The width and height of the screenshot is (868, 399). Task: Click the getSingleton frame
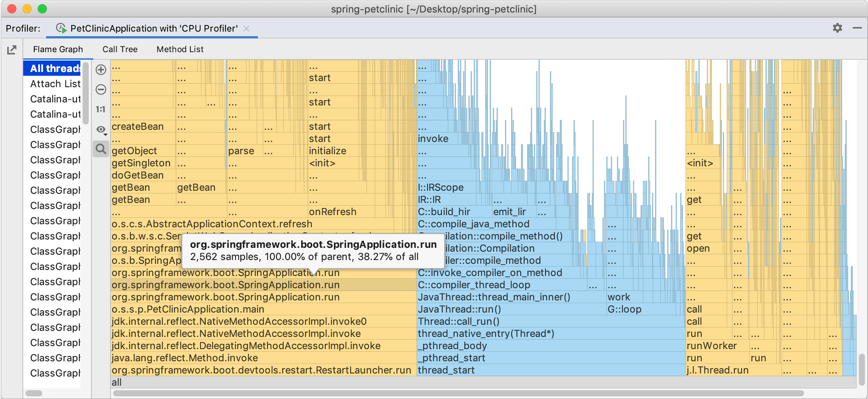tap(143, 163)
